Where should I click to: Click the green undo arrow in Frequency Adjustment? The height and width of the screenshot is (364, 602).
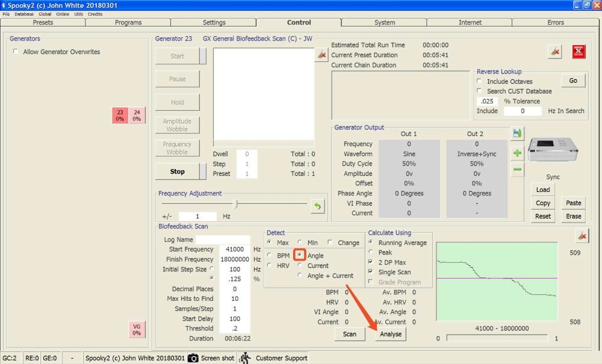[317, 206]
